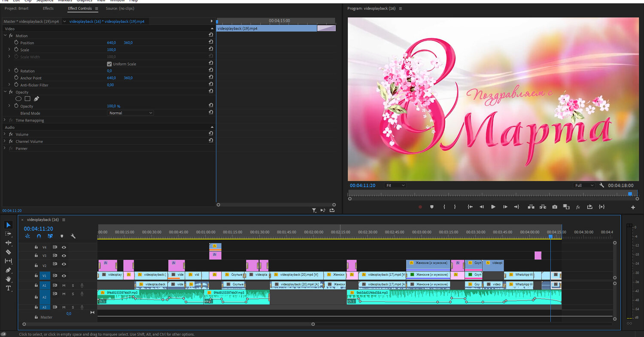
Task: Solo audio track A2
Action: pyautogui.click(x=73, y=294)
